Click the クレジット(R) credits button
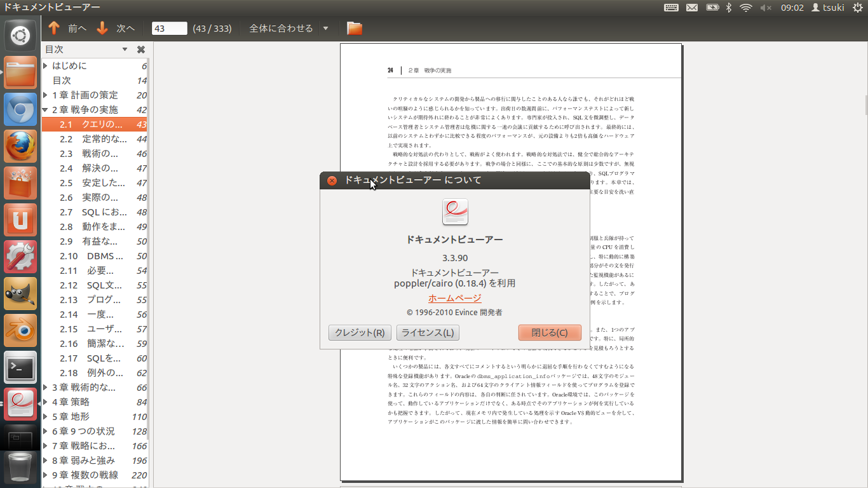The width and height of the screenshot is (868, 488). 360,333
